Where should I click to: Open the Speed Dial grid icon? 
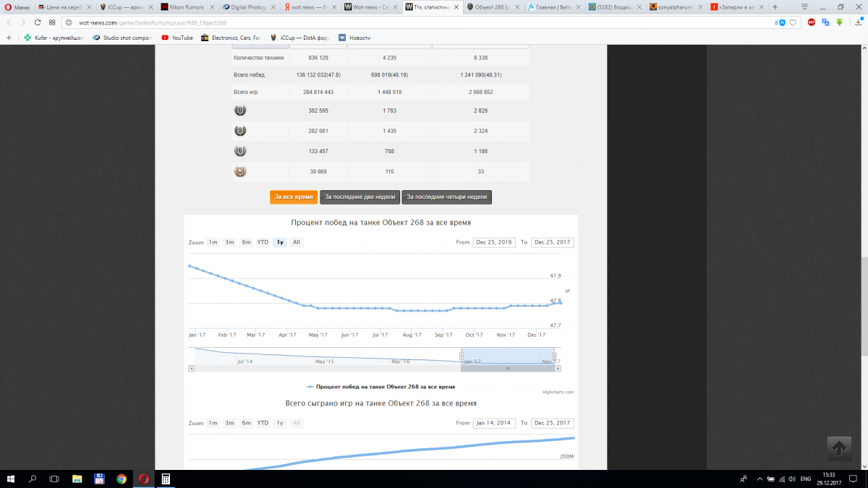52,22
